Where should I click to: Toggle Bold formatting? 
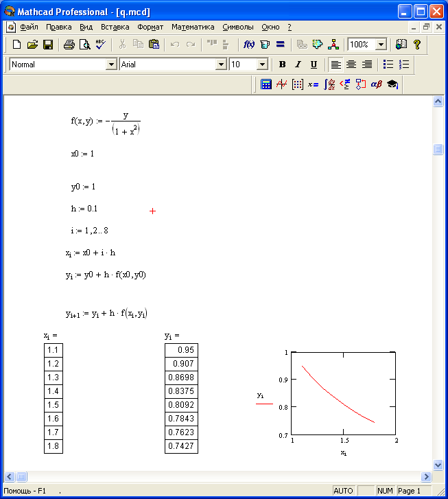282,65
